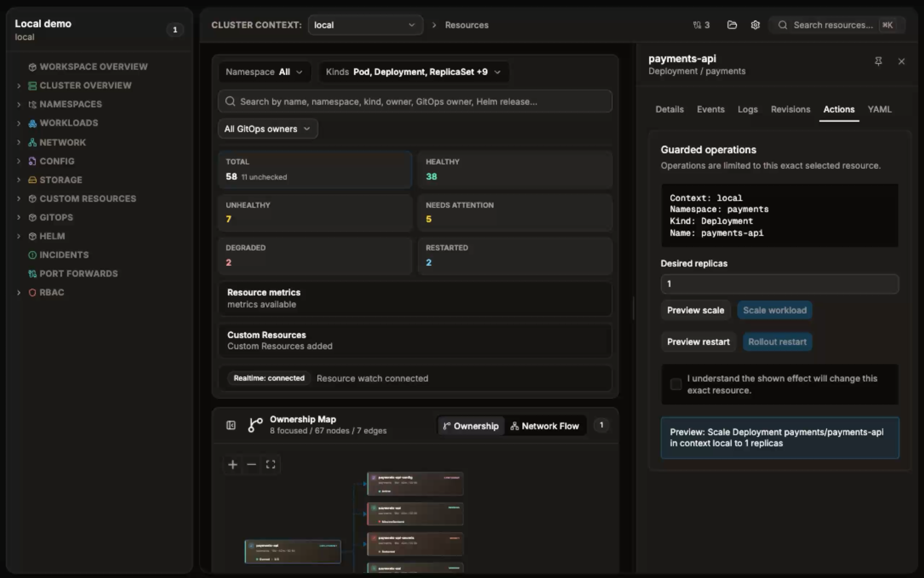Image resolution: width=924 pixels, height=578 pixels.
Task: Switch to the Events tab
Action: [711, 109]
